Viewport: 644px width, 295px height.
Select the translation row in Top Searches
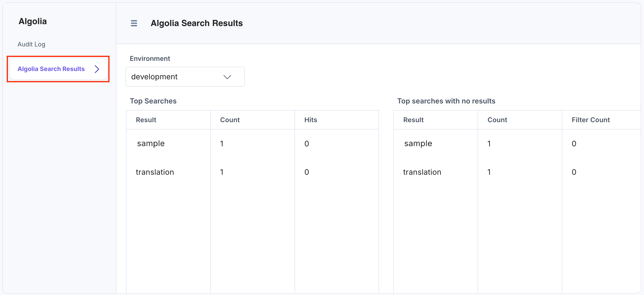(155, 172)
